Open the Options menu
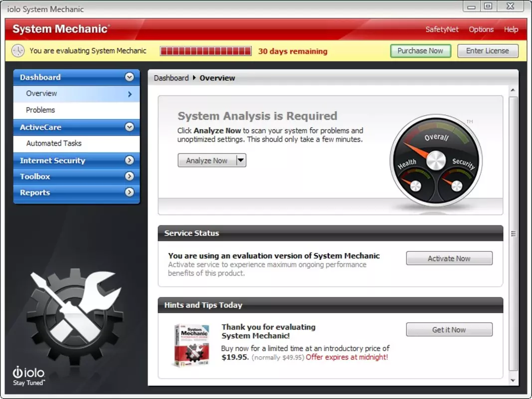The image size is (532, 399). click(481, 29)
